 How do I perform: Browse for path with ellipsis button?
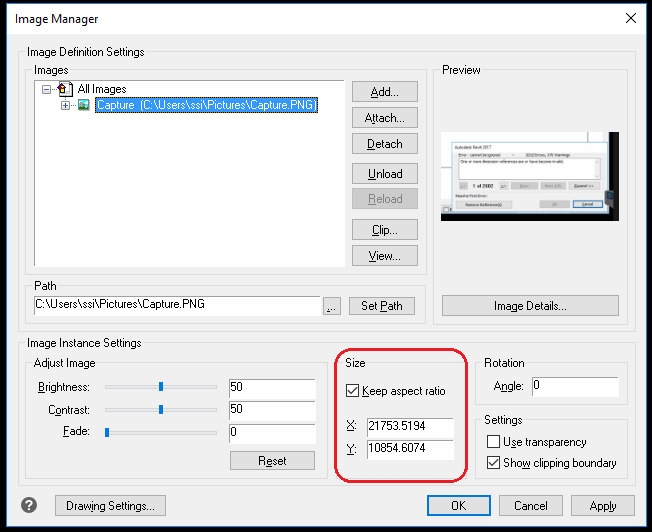point(332,306)
